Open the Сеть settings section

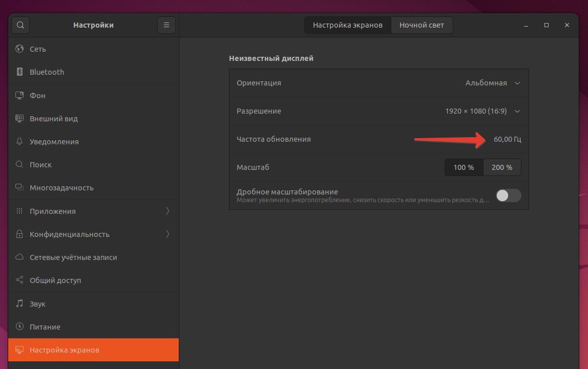point(93,49)
